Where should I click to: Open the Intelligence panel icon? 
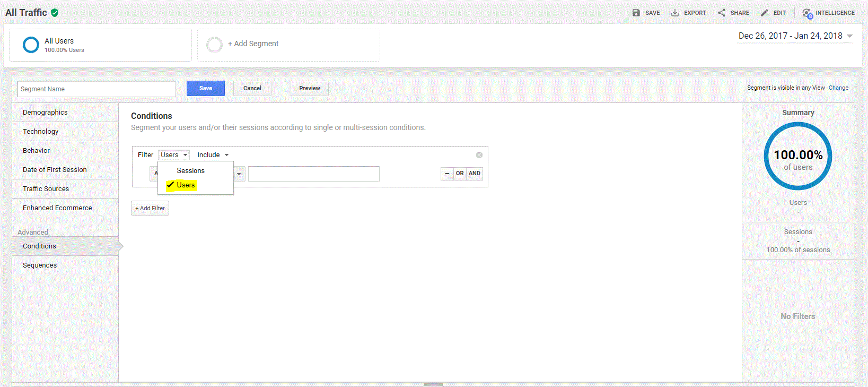click(807, 13)
